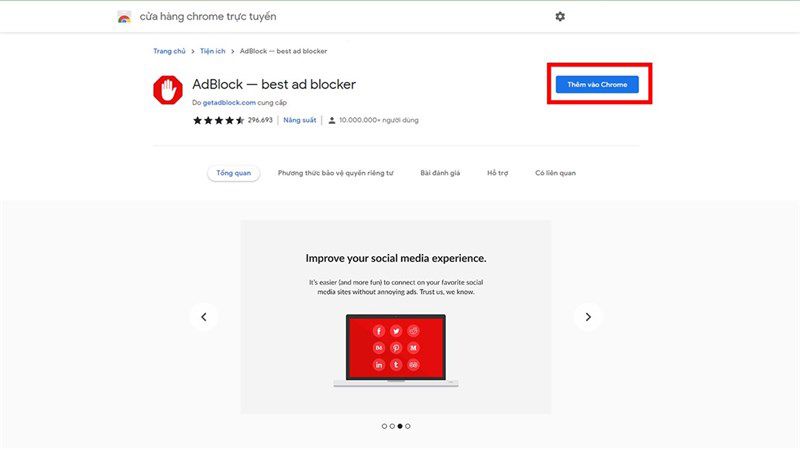Viewport: 800px width, 450px height.
Task: Go to Trang chủ breadcrumb link
Action: 169,51
